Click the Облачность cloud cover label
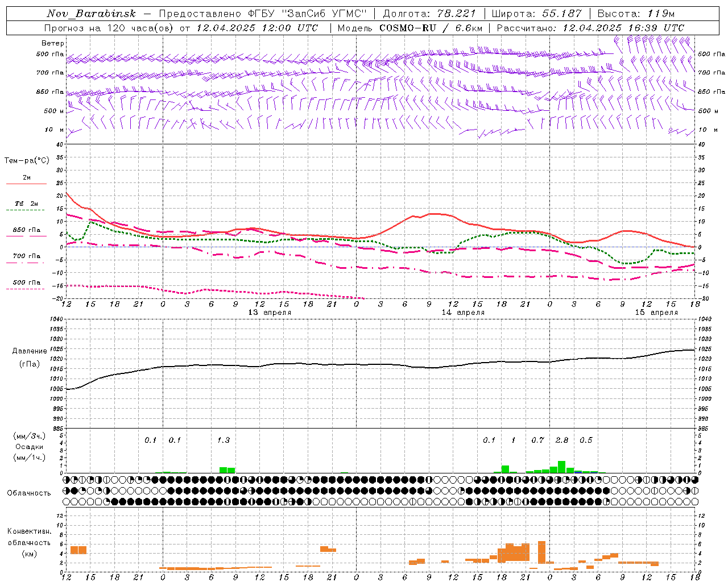 point(29,493)
